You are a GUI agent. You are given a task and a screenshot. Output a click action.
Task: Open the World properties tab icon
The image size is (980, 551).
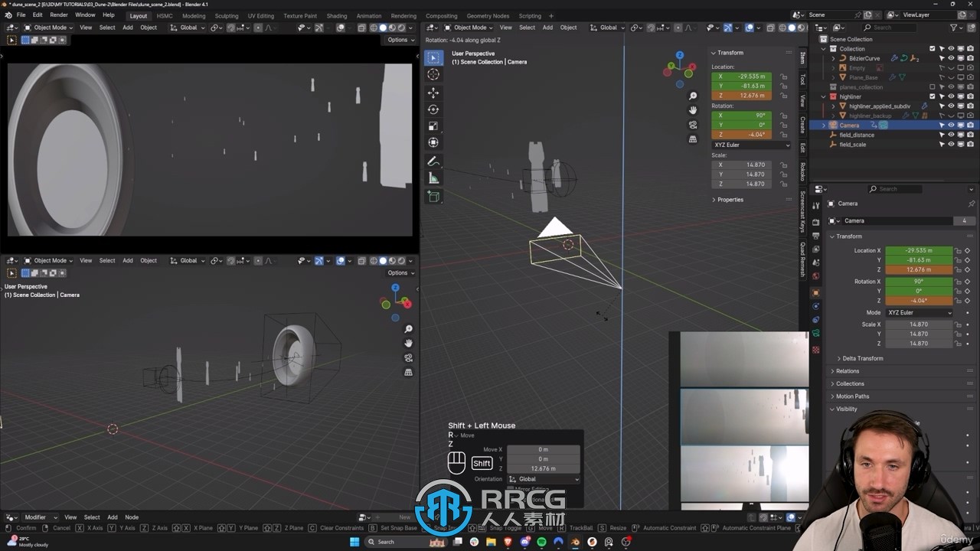tap(816, 276)
